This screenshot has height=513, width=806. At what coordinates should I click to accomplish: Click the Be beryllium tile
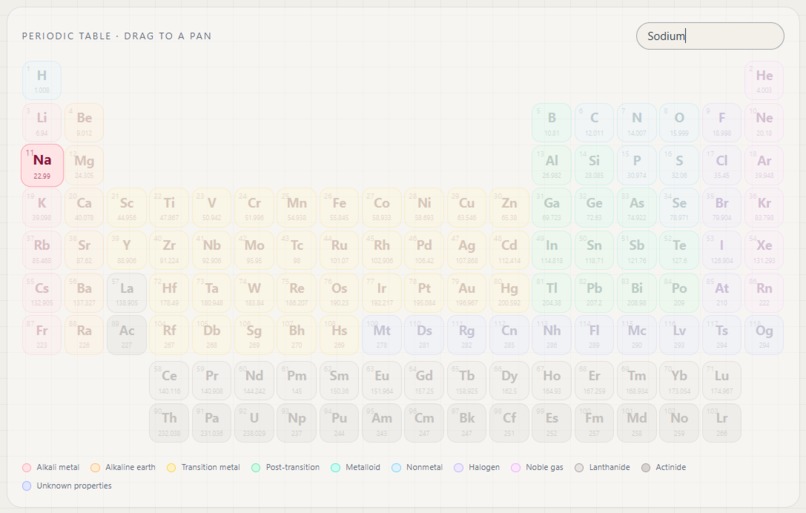click(84, 123)
